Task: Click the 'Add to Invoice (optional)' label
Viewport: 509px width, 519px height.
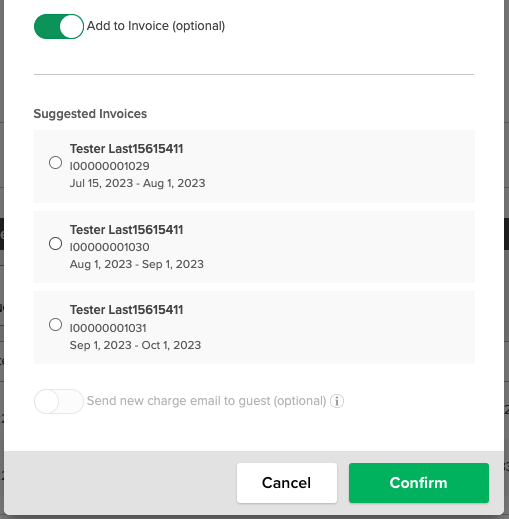Action: tap(156, 26)
